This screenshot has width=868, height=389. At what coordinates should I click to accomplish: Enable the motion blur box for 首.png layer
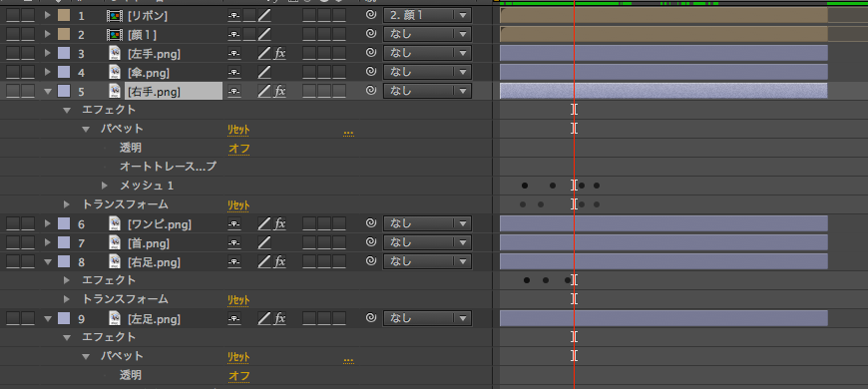(309, 242)
